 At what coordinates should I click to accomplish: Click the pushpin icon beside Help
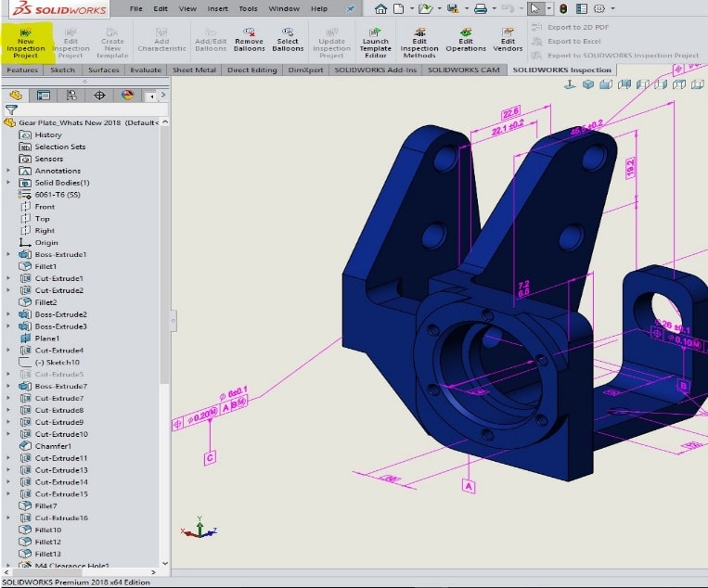coord(350,8)
